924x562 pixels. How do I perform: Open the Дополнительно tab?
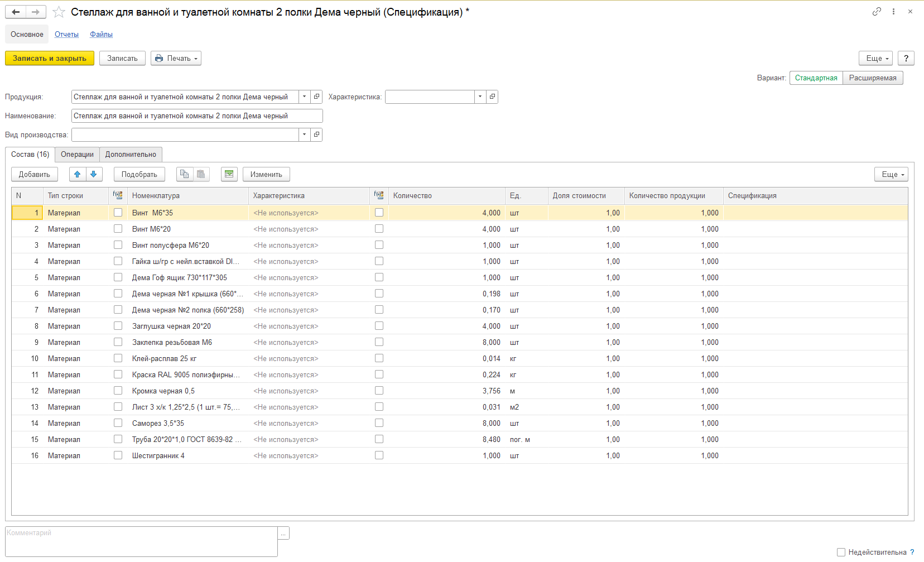[x=131, y=155]
